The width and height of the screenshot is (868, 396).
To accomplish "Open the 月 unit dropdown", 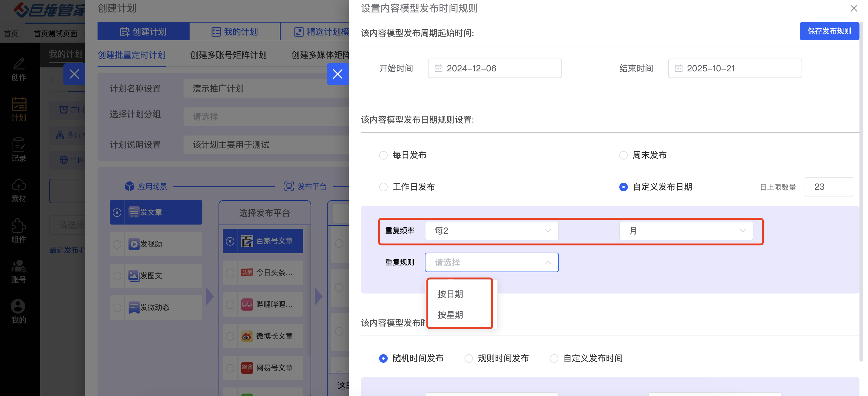I will 686,231.
